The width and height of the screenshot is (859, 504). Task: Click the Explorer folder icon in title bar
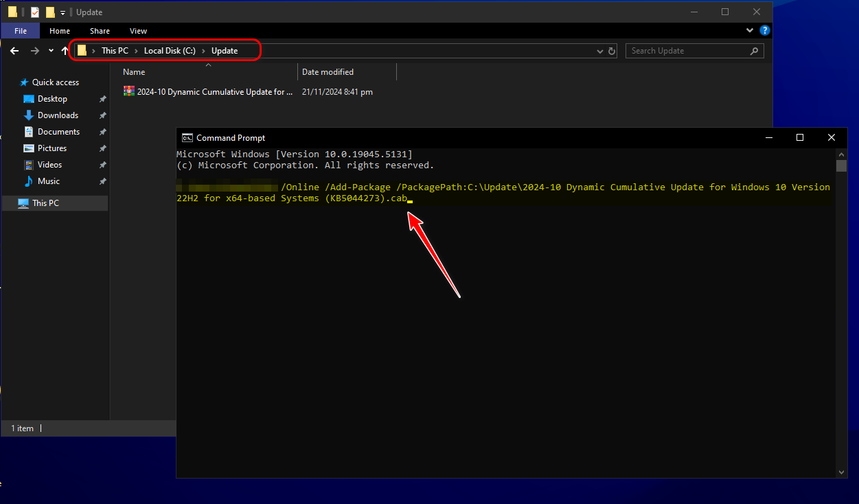[12, 12]
